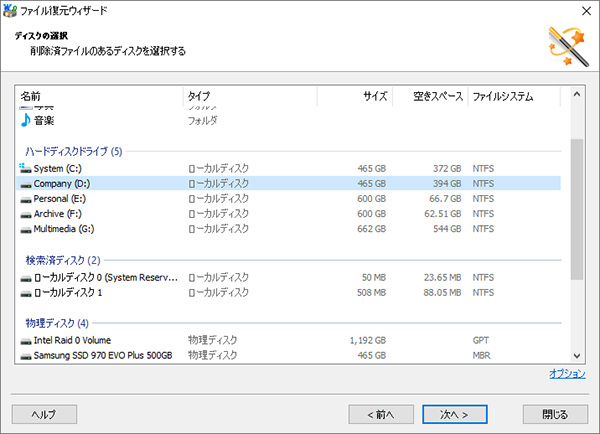
Task: Click the 閉じる button
Action: tap(555, 414)
